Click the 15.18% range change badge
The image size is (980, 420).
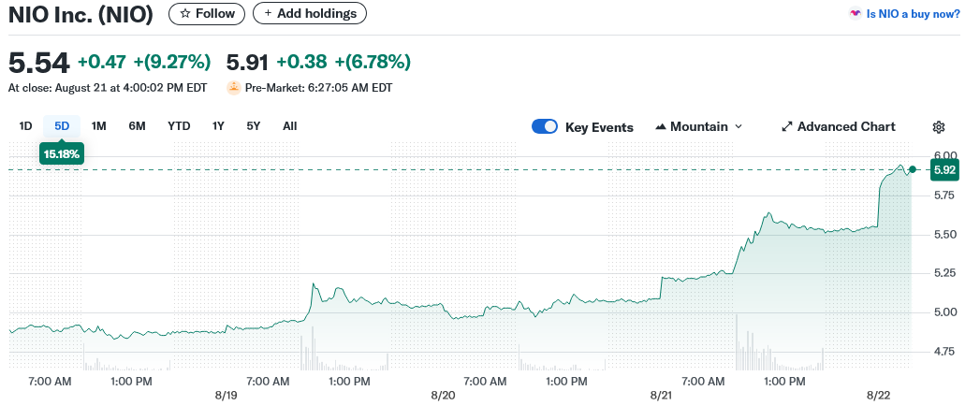pos(62,153)
